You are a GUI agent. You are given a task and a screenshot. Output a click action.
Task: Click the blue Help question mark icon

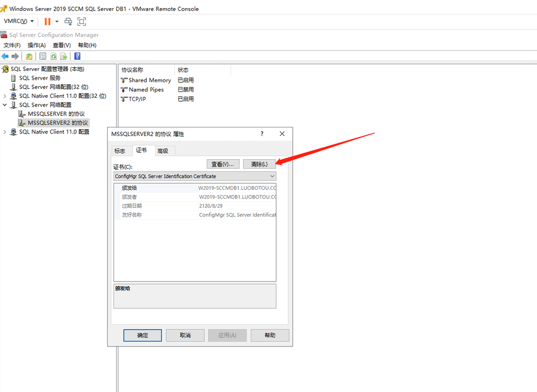point(77,56)
